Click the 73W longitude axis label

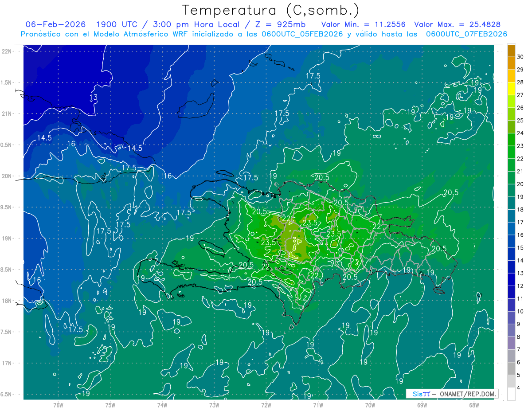tap(214, 405)
